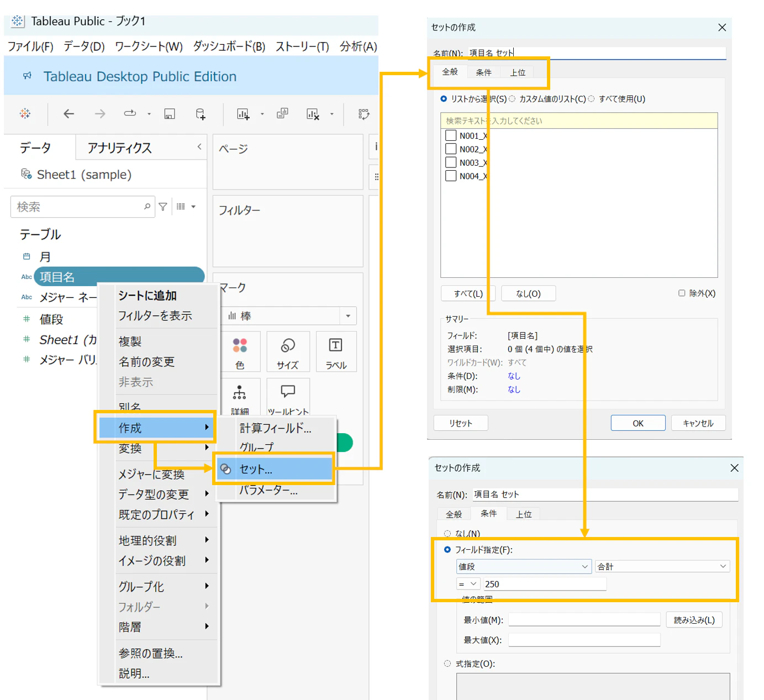Select the 式指定(O) radio option
764x700 pixels.
[447, 664]
